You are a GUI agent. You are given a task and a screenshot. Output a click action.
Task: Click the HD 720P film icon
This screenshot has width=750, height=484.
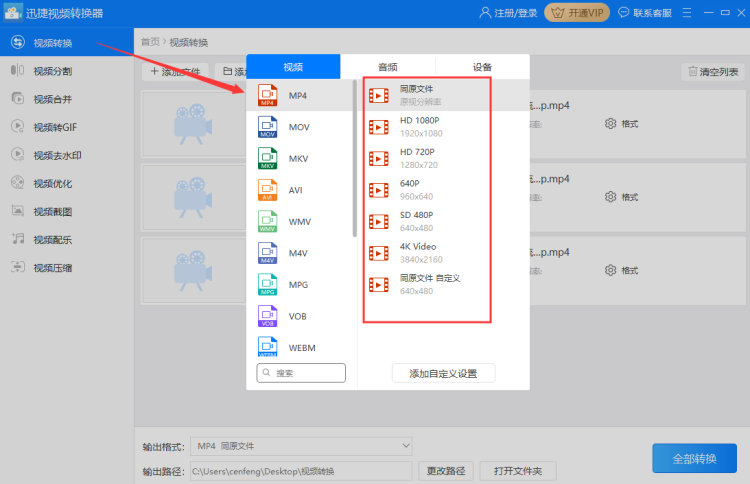tap(379, 159)
